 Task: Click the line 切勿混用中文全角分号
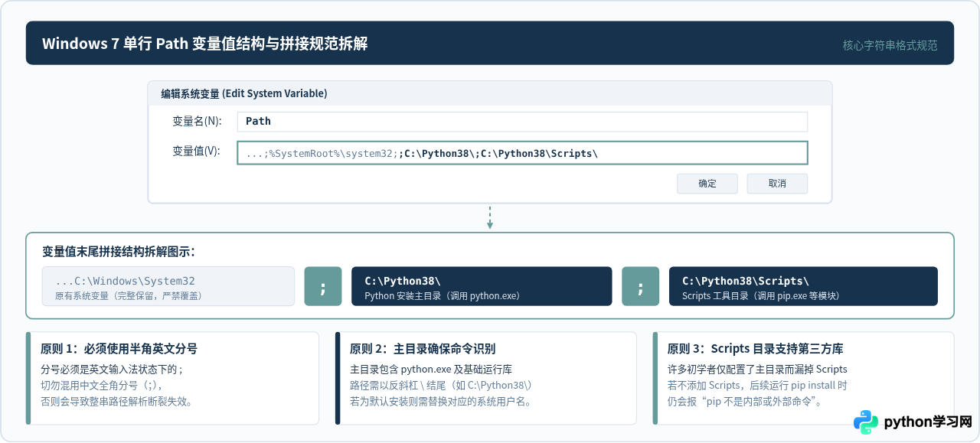(102, 385)
